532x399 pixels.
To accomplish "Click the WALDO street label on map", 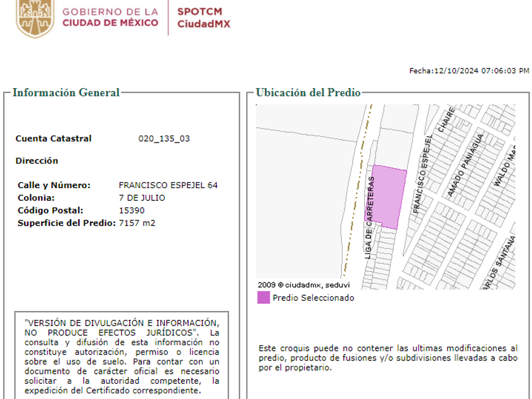I will coord(504,165).
